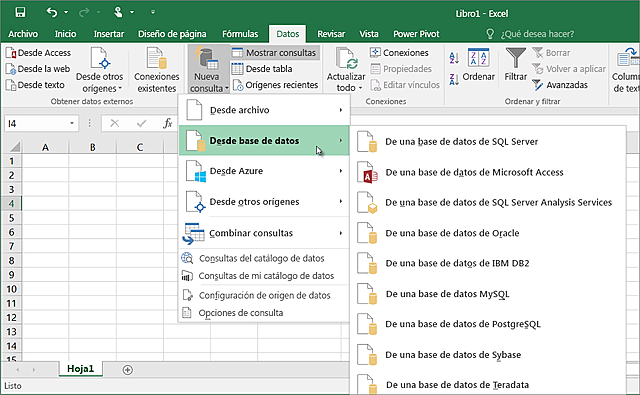Open the Diseño de página tab

tap(172, 34)
